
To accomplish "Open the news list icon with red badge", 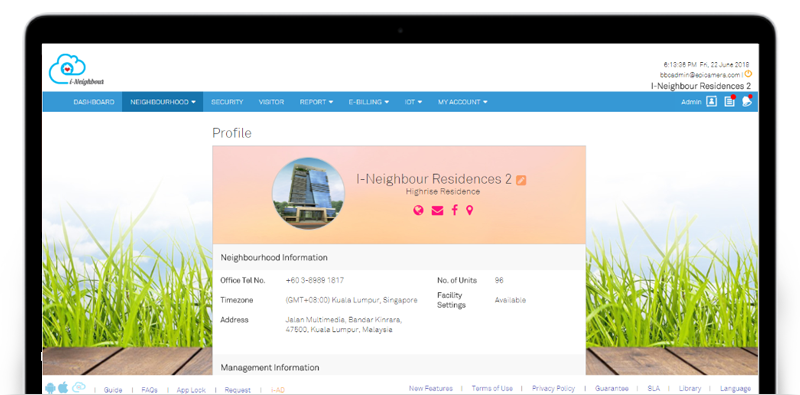I will (730, 102).
